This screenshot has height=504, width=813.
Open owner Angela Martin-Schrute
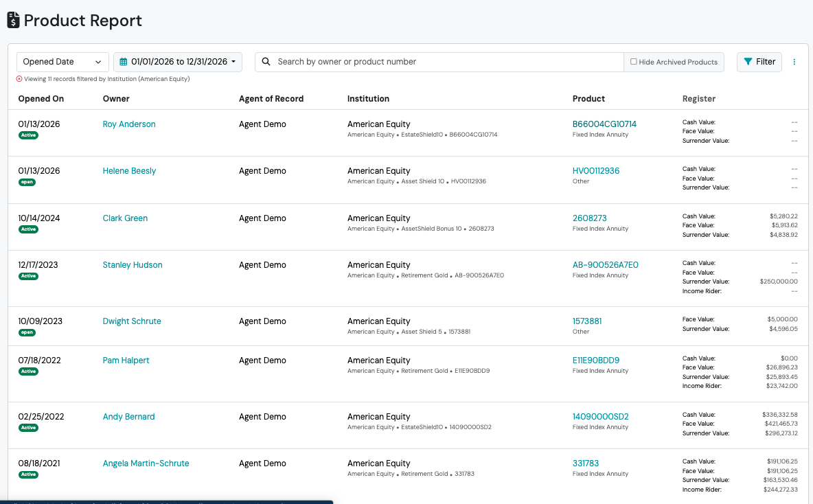pyautogui.click(x=146, y=463)
